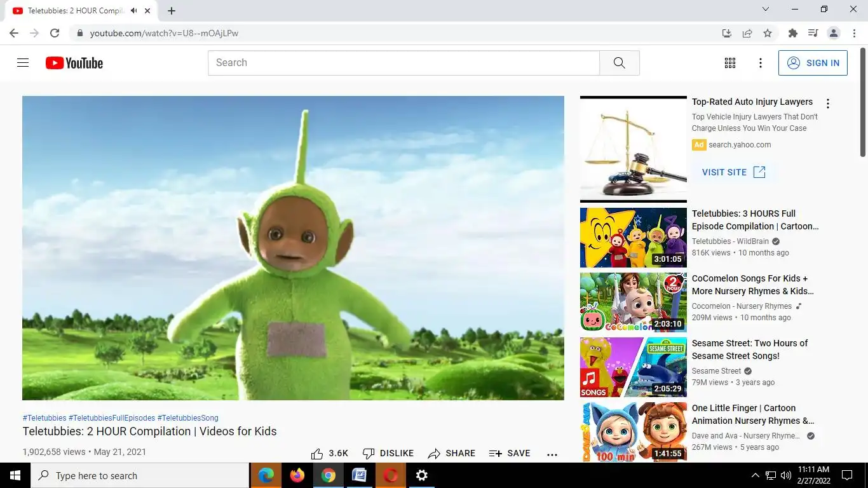Screen dimensions: 868x488
Task: Click Sesame Street Two Hours title
Action: pos(750,349)
